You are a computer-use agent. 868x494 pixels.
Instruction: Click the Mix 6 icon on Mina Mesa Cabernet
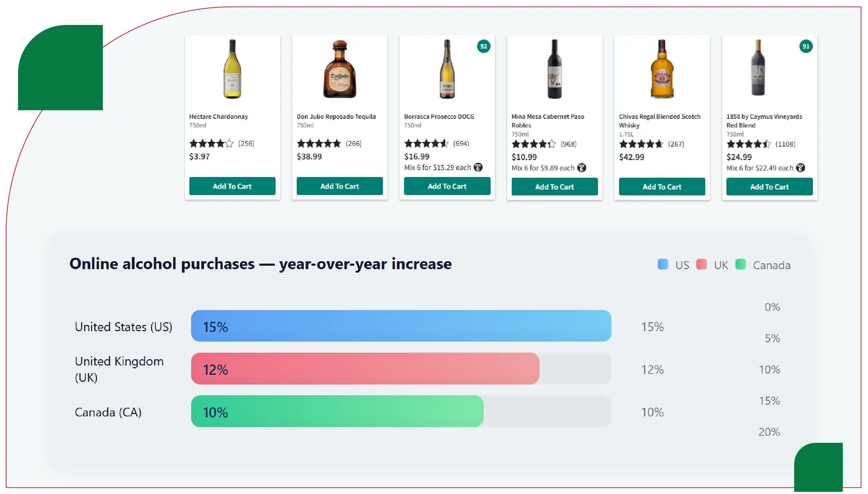[582, 168]
